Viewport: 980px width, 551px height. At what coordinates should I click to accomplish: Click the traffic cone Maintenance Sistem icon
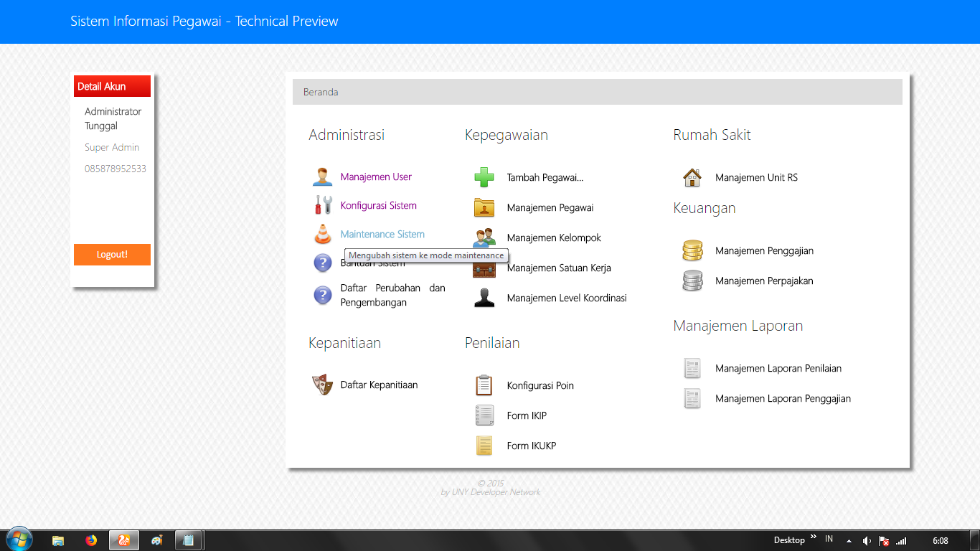point(323,234)
